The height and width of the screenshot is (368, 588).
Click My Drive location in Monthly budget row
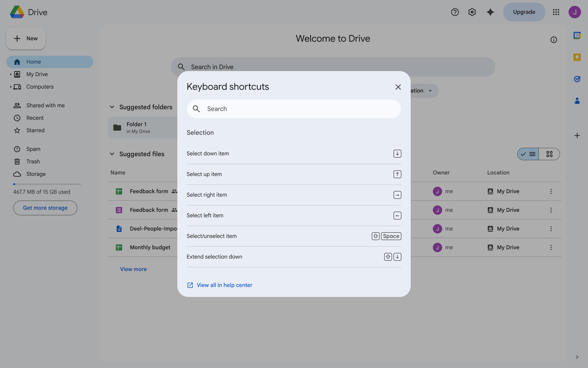[503, 247]
